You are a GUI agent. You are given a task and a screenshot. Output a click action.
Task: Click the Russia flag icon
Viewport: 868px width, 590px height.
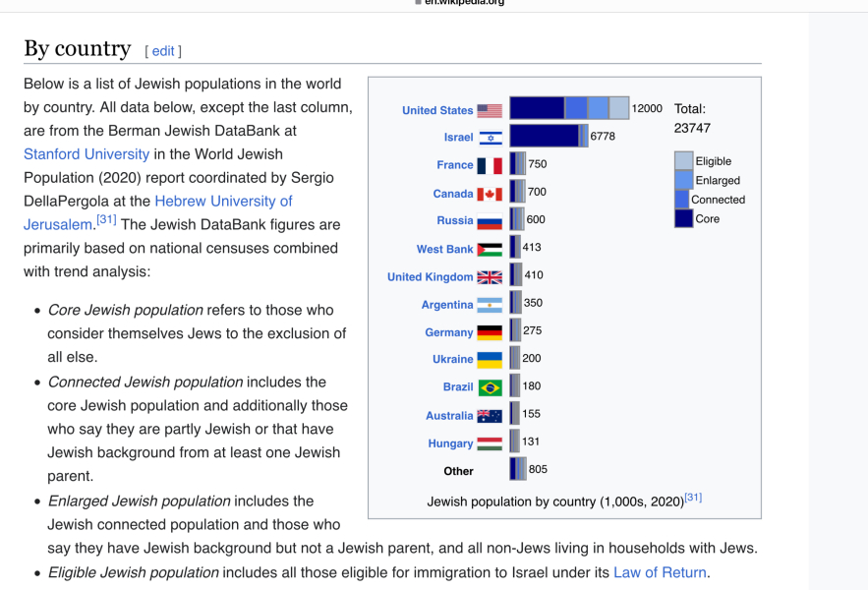click(x=489, y=219)
